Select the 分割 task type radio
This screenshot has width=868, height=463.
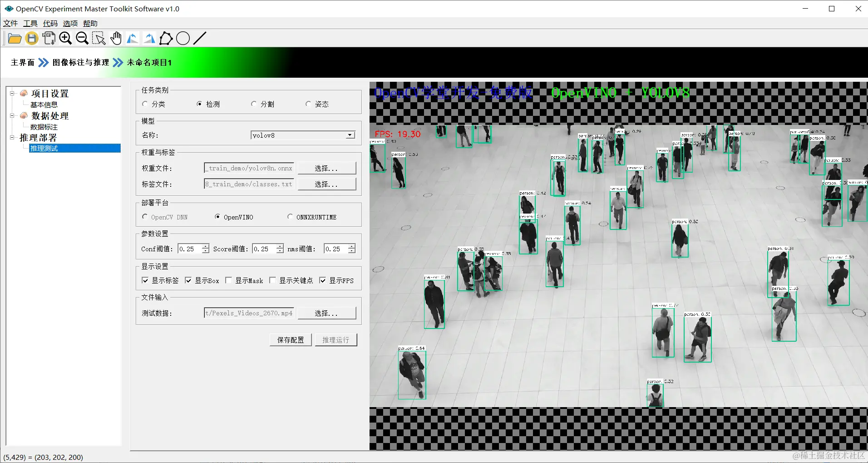[254, 104]
